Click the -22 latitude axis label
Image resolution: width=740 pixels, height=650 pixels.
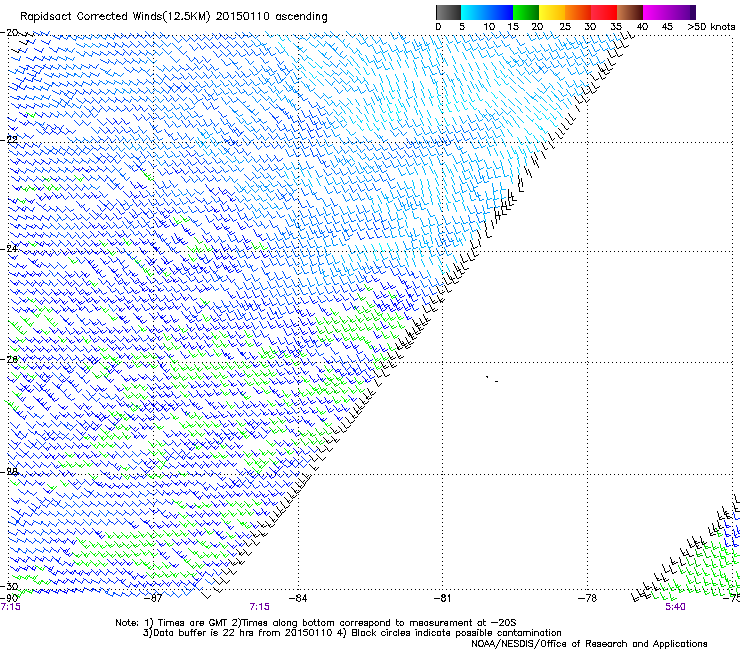point(10,139)
